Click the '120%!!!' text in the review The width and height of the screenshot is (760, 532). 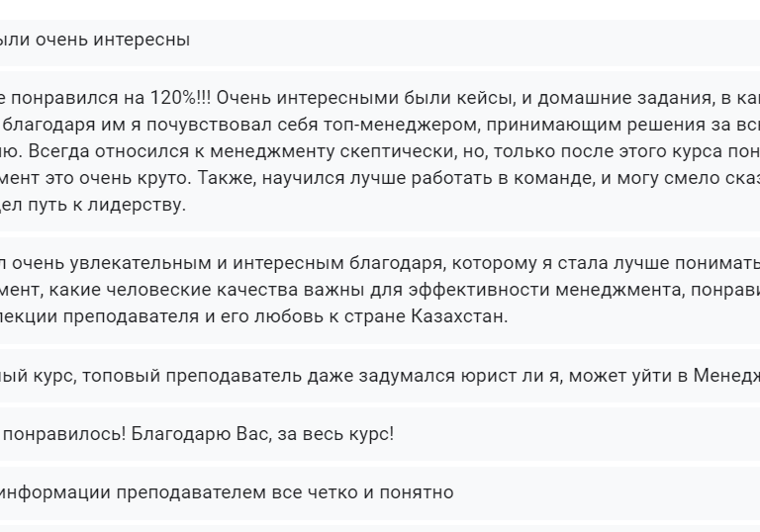[180, 98]
